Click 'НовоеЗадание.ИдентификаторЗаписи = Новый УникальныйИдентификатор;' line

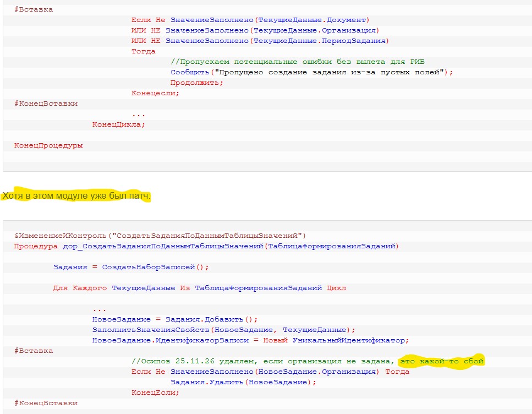tap(251, 341)
